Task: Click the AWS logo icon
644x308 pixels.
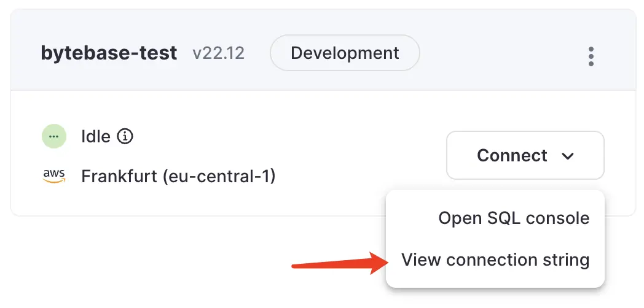Action: pos(54,176)
